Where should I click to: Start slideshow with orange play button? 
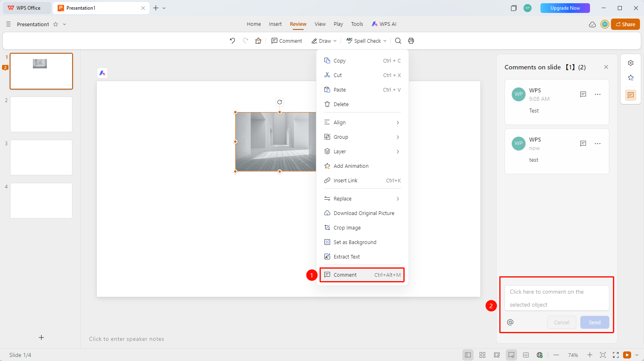(x=627, y=355)
